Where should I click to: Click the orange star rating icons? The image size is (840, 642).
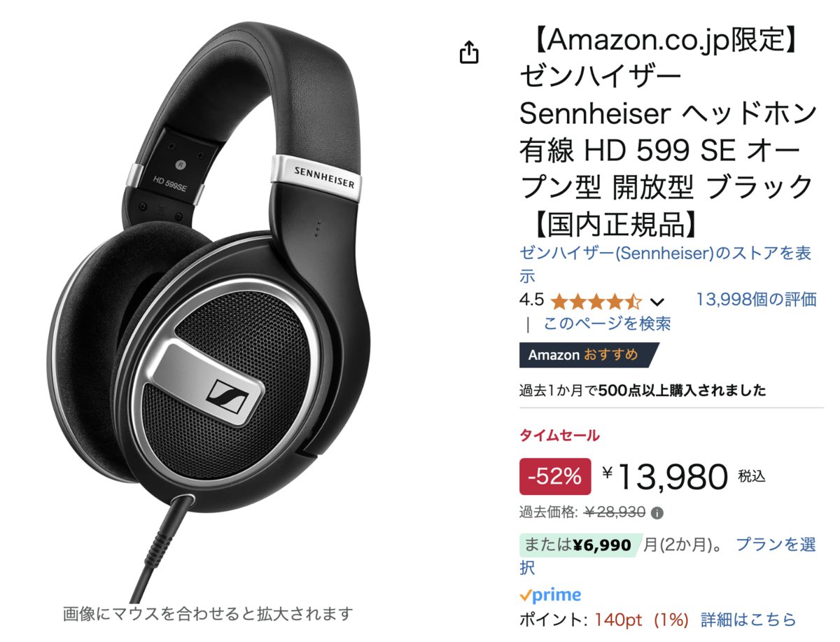(596, 302)
